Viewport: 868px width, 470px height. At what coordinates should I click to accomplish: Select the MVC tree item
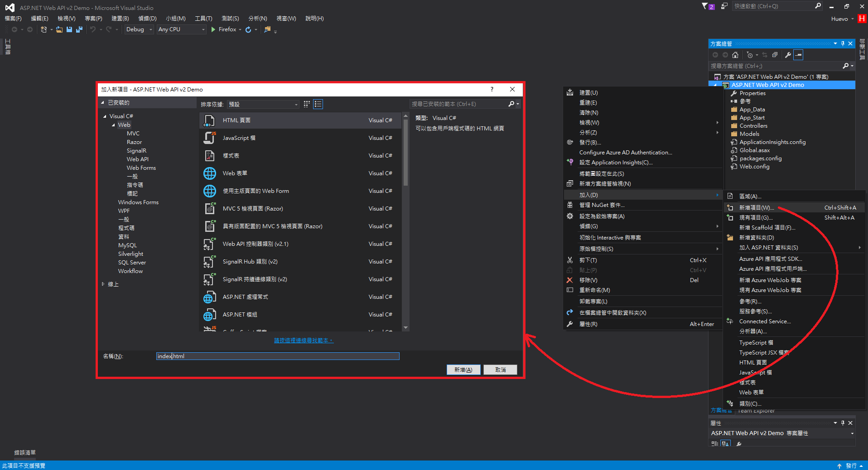[x=133, y=134]
